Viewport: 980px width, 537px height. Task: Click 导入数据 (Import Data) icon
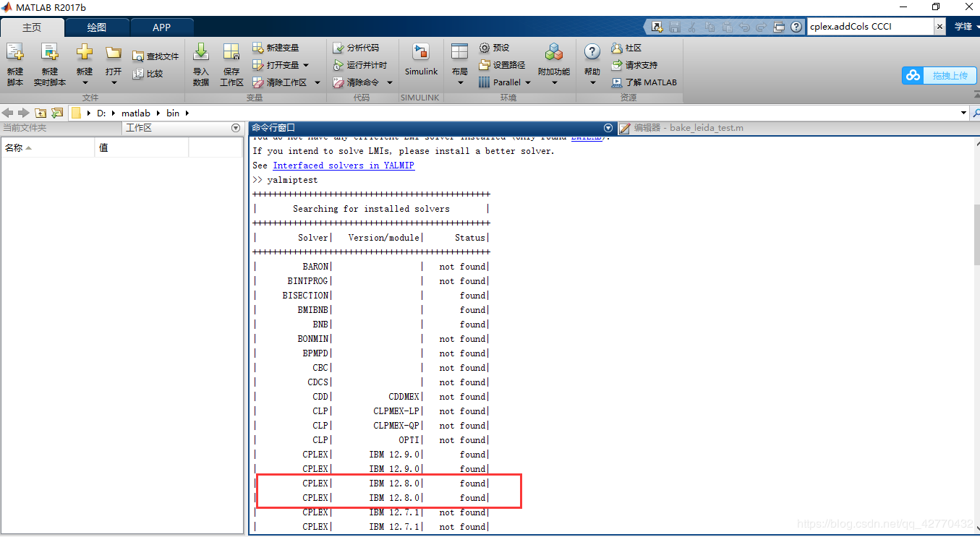click(201, 52)
